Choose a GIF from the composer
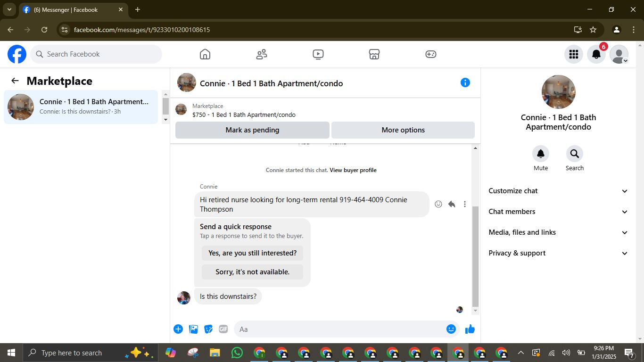644x362 pixels. pos(223,329)
